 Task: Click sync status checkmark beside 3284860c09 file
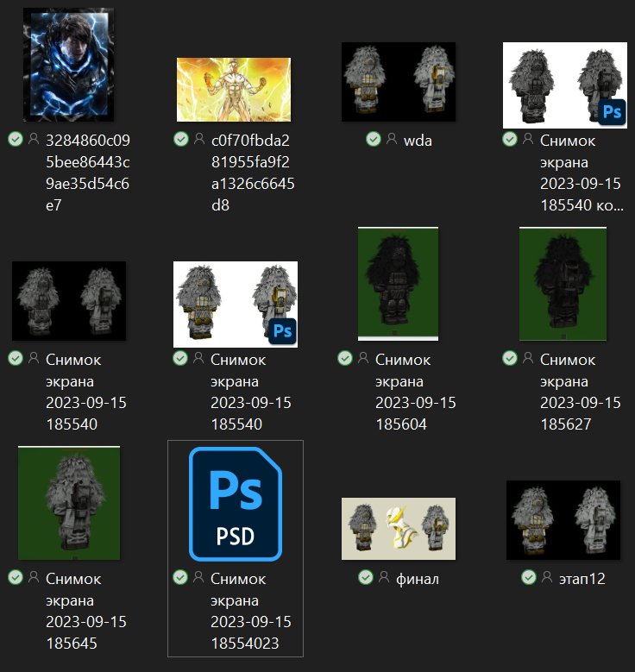[16, 139]
